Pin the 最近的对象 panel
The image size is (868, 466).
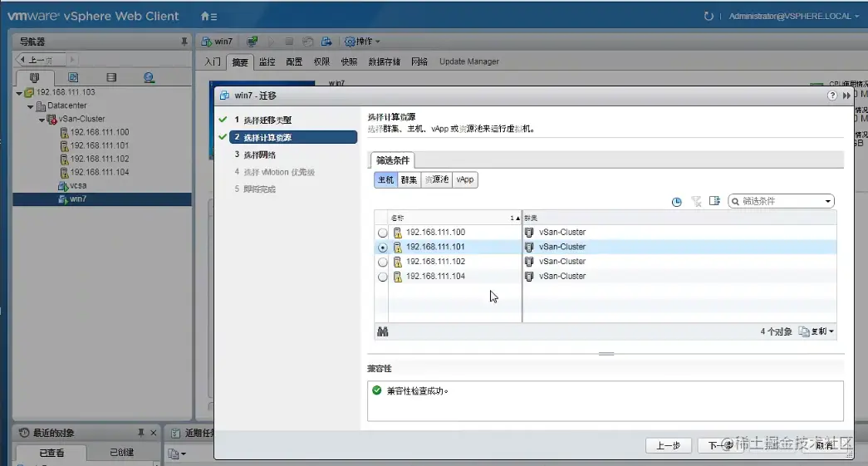(x=141, y=432)
